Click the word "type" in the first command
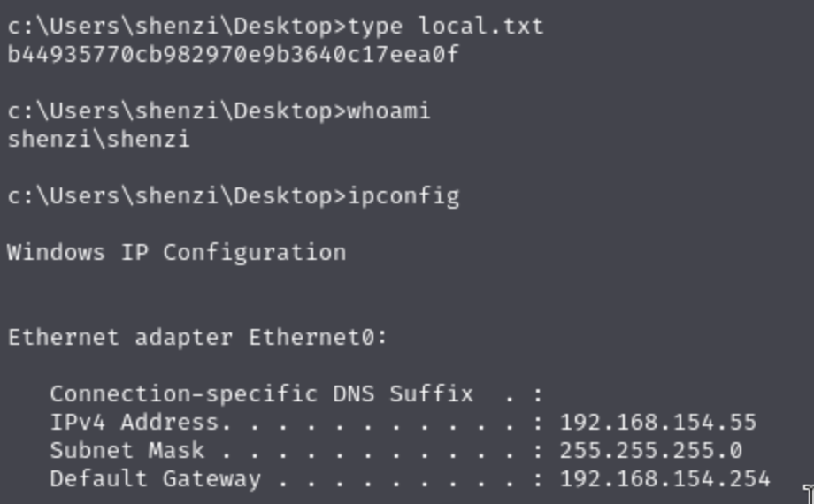The width and height of the screenshot is (814, 504). pyautogui.click(x=377, y=27)
